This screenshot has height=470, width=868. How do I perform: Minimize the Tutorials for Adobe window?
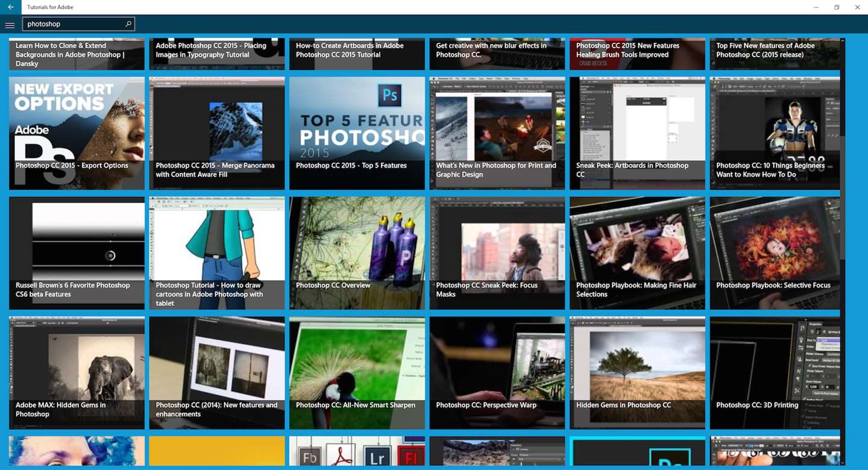tap(816, 7)
